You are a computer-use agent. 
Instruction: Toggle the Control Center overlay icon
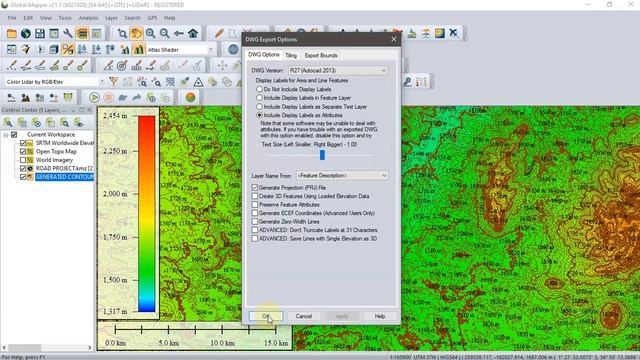(82, 33)
